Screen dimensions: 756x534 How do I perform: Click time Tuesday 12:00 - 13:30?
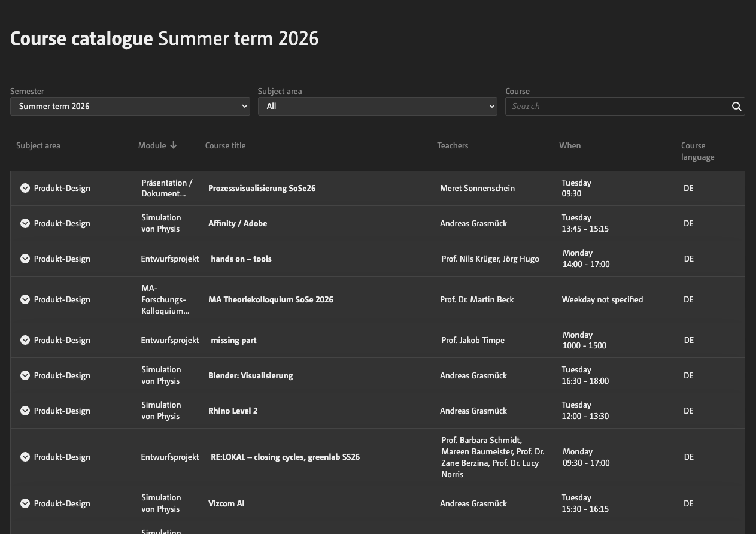click(x=585, y=411)
